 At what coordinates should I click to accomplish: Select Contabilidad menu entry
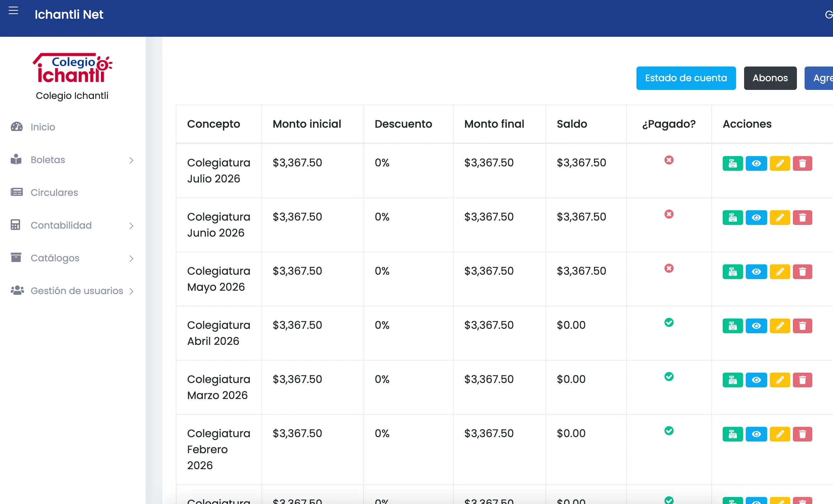click(61, 225)
